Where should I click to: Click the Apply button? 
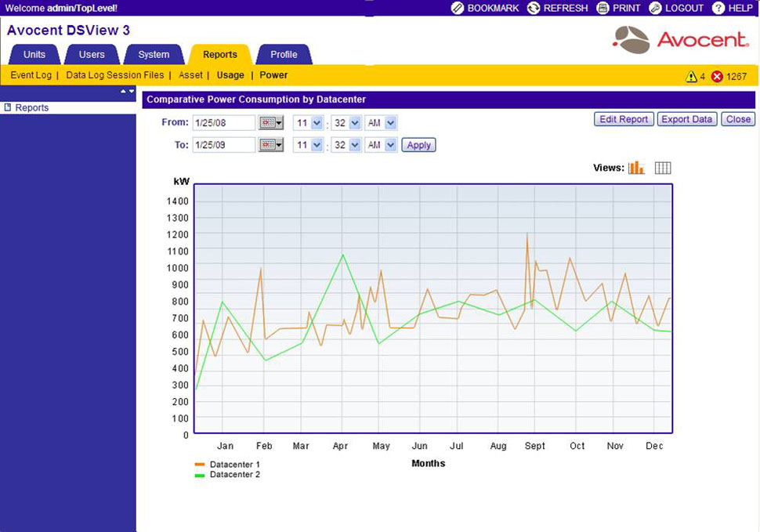(418, 145)
